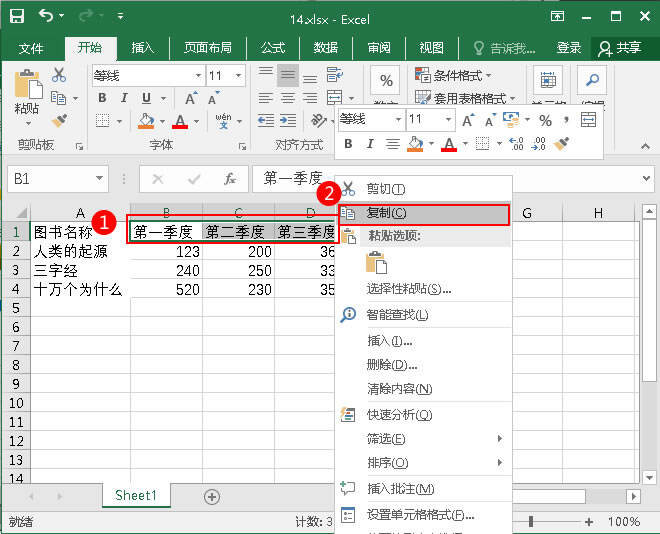Click the insert function fx button

tap(230, 179)
